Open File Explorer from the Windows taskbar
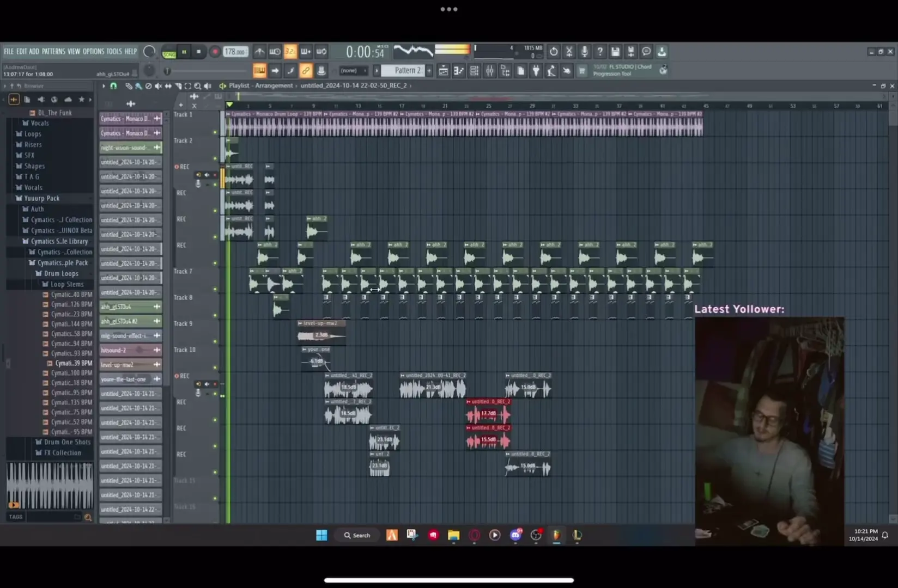898x588 pixels. (x=453, y=535)
